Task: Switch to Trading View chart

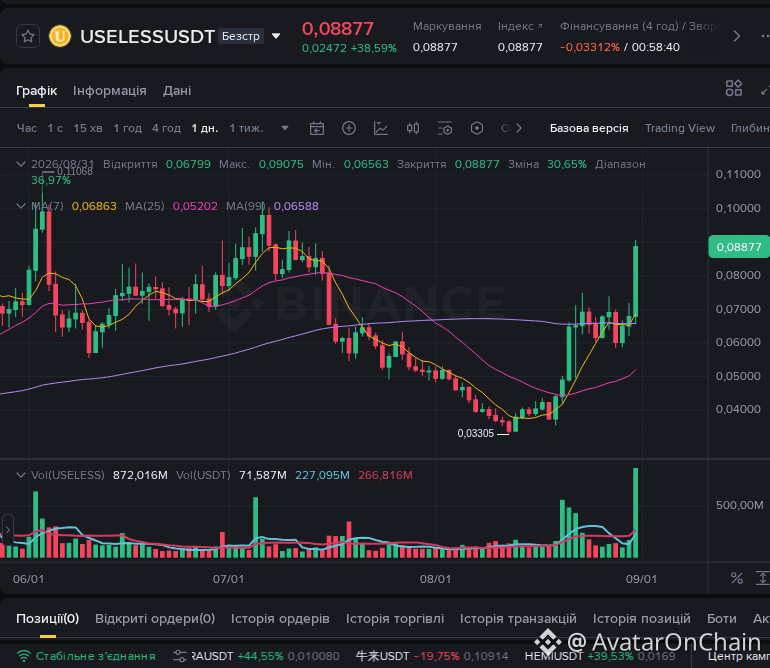Action: pyautogui.click(x=680, y=128)
